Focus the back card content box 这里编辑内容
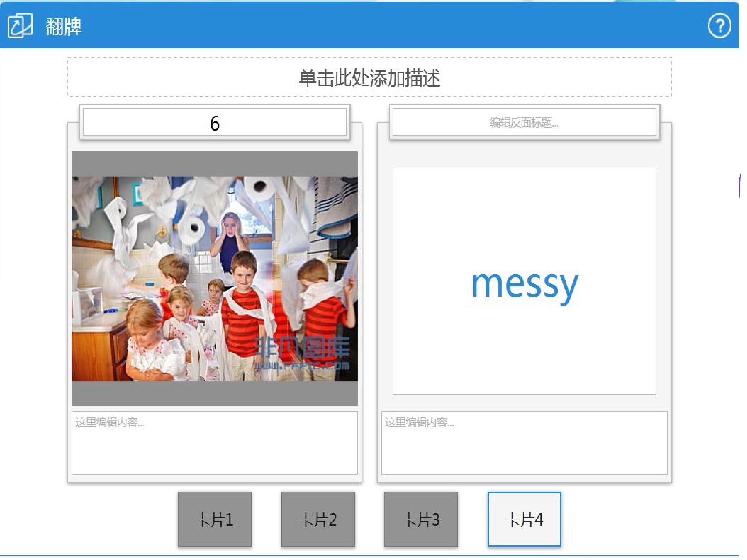The width and height of the screenshot is (747, 560). coord(524,443)
